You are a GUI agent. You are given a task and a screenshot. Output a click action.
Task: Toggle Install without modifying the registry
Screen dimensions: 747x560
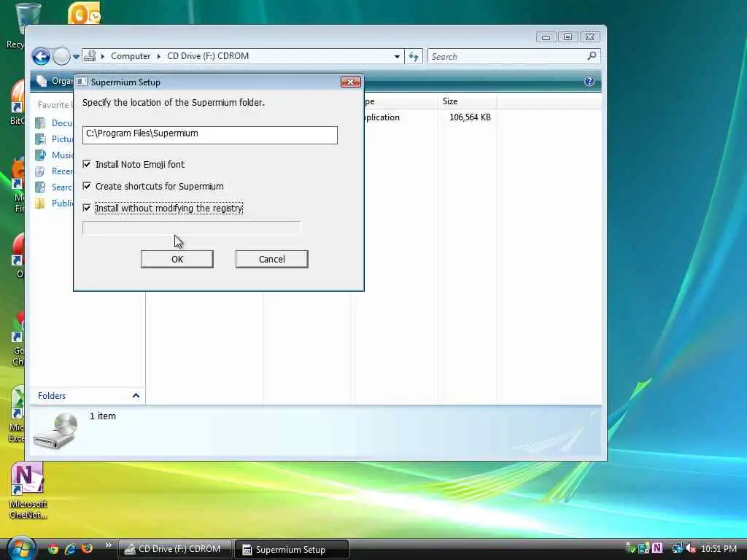pyautogui.click(x=87, y=208)
